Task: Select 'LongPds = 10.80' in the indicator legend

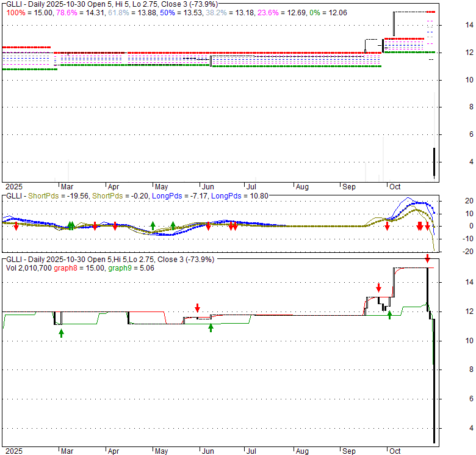Action: (239, 196)
